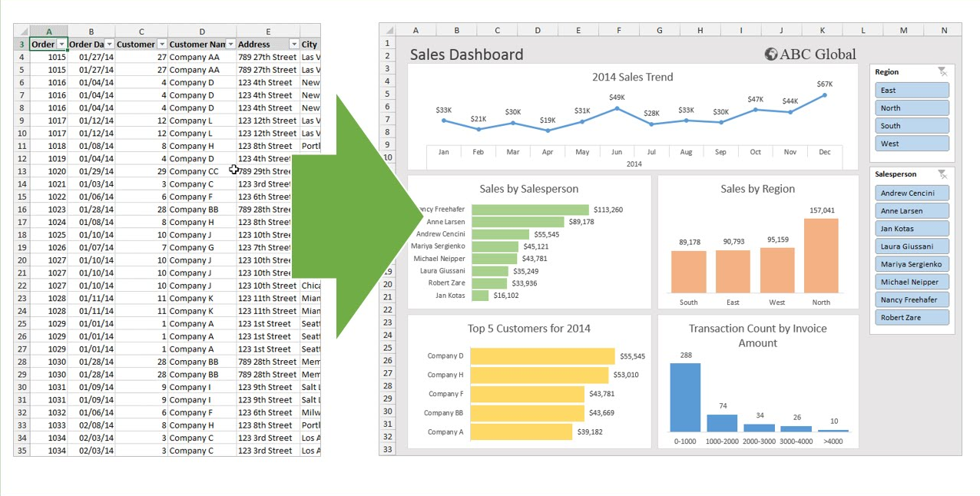Select Nancy Freehafer in the Salesperson slicer
The image size is (980, 496).
coord(912,299)
